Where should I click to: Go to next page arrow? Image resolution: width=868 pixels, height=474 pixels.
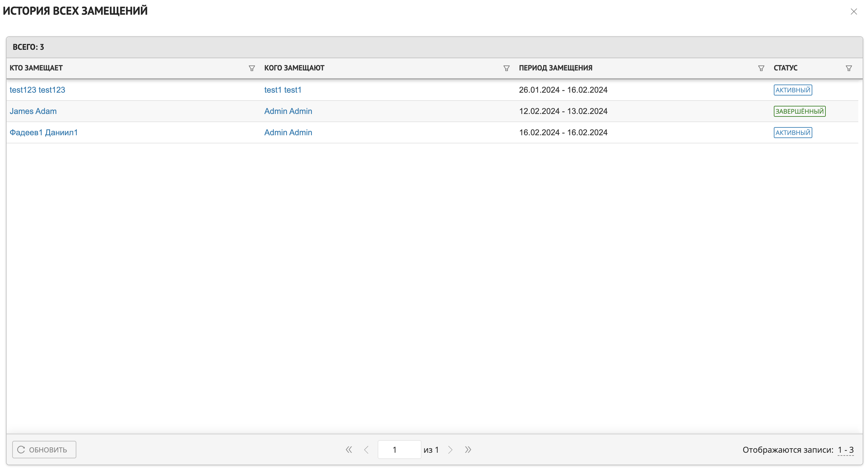(x=450, y=449)
